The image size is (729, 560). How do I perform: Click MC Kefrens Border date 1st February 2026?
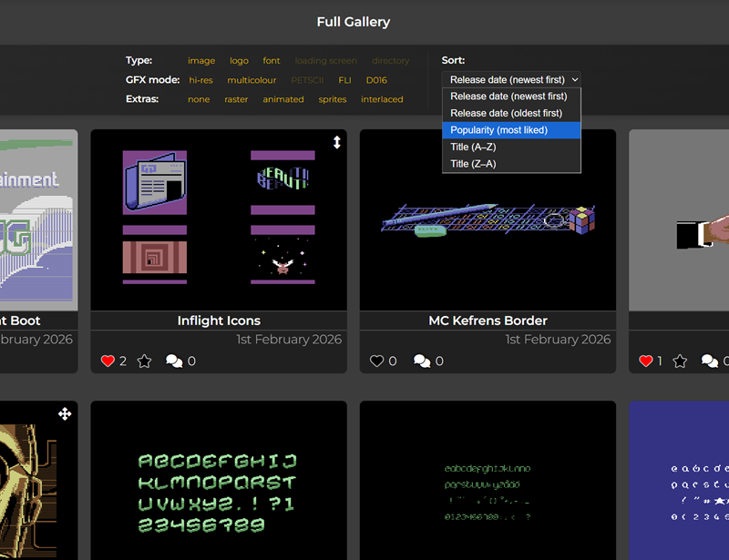558,340
